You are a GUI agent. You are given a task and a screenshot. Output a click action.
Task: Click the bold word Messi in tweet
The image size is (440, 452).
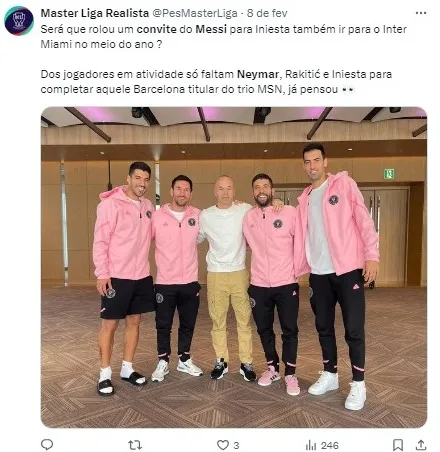211,29
